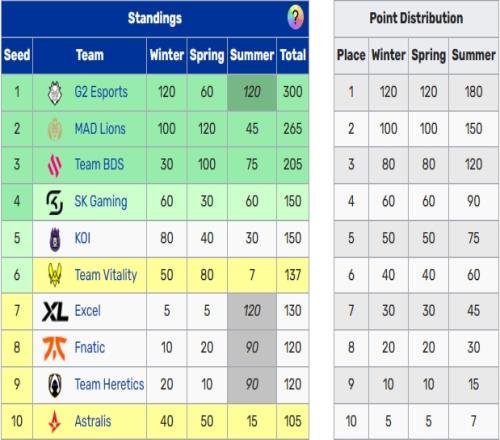This screenshot has width=500, height=440.
Task: Click the Excel XL logo
Action: [55, 311]
